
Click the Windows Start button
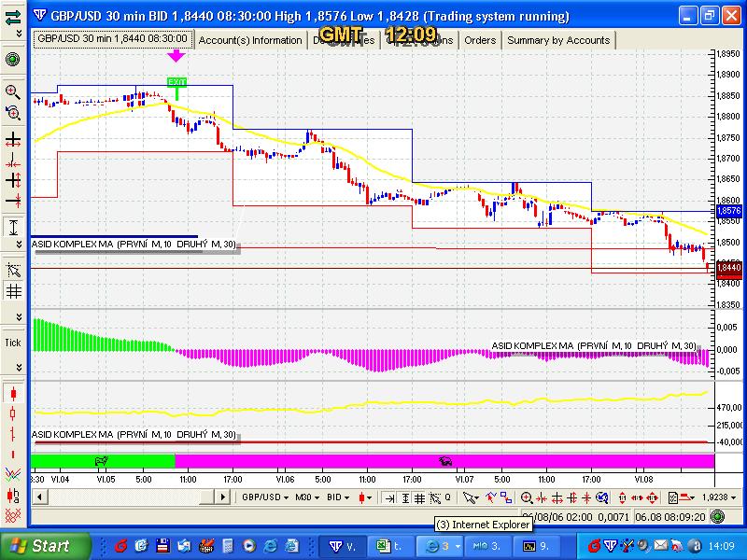46,545
